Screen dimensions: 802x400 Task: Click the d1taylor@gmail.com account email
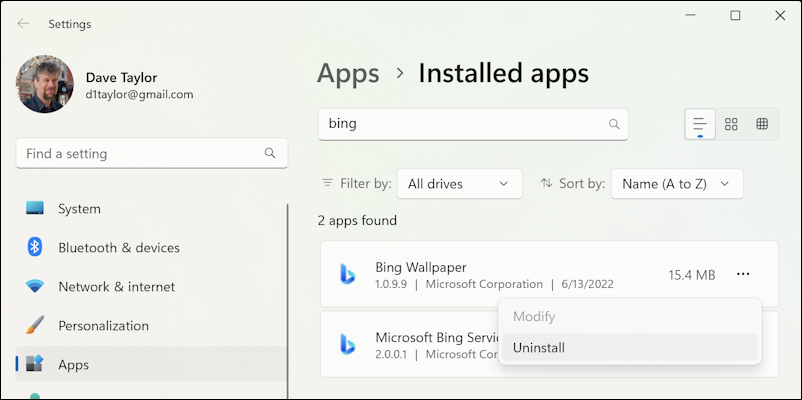tap(140, 94)
